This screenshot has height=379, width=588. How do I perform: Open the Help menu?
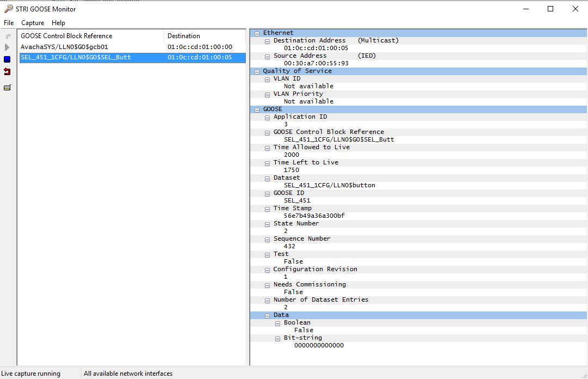[59, 23]
